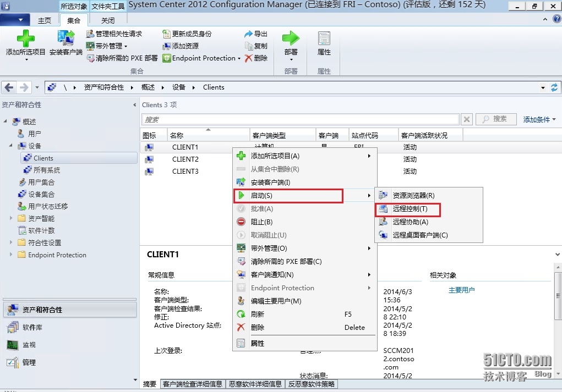Open the Endpoint Protection ribbon dropdown
This screenshot has width=562, height=392.
[x=201, y=58]
